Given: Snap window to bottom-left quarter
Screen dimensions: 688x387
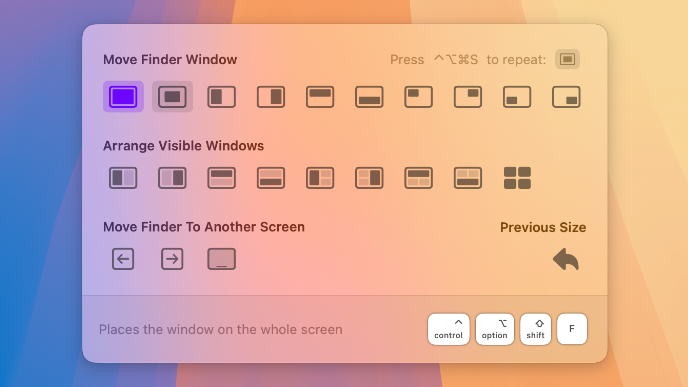Looking at the screenshot, I should (517, 97).
